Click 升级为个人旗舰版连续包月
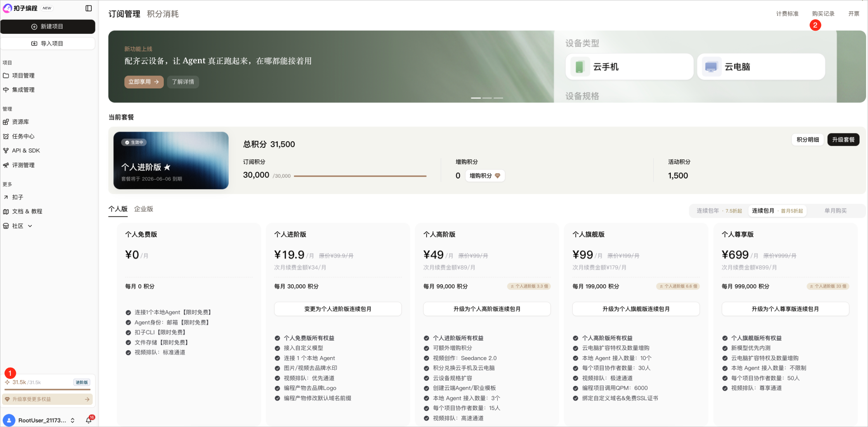This screenshot has height=427, width=868. (636, 309)
